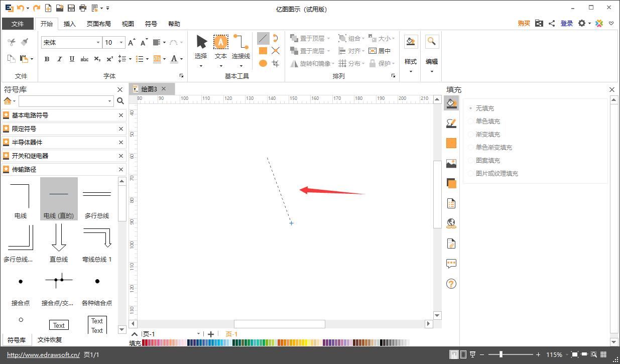The height and width of the screenshot is (364, 620).
Task: Close the 基本电路符号 library
Action: click(121, 115)
